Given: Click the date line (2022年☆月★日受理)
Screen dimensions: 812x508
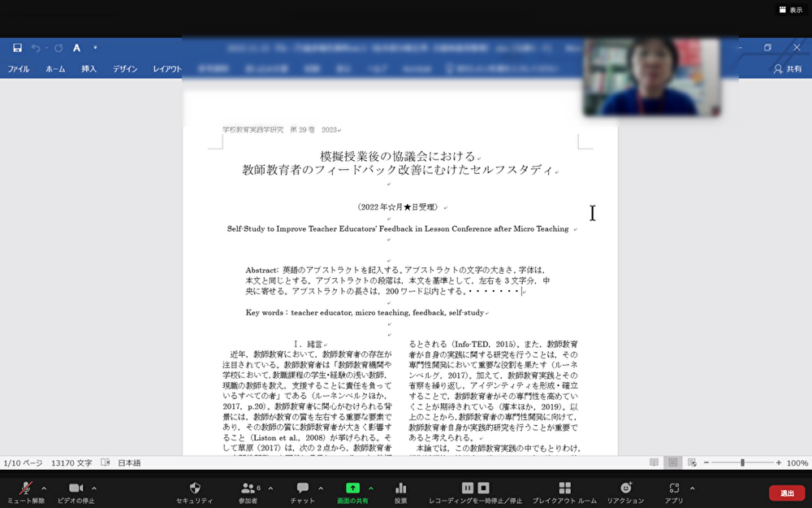Looking at the screenshot, I should coord(398,206).
